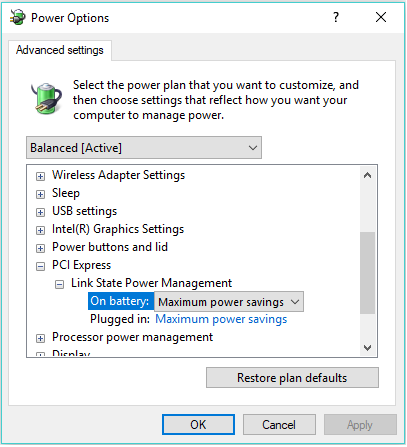Collapse the PCI Express node

pyautogui.click(x=40, y=266)
